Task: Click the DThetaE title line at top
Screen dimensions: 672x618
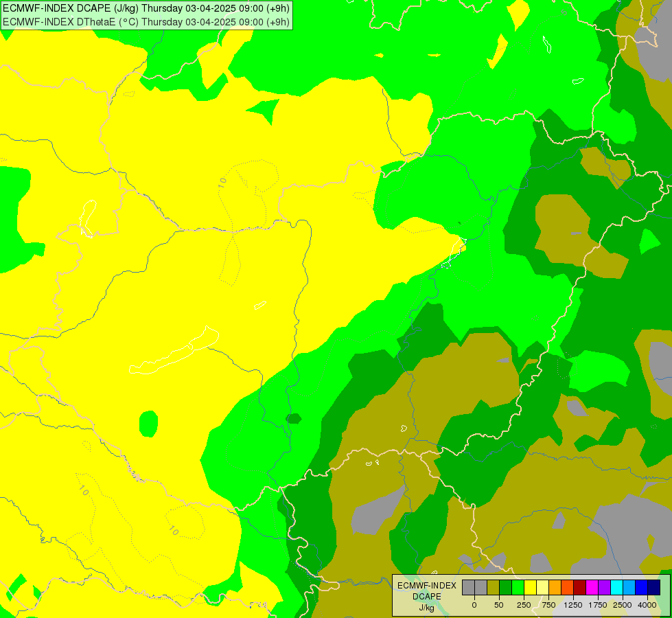Action: [146, 22]
